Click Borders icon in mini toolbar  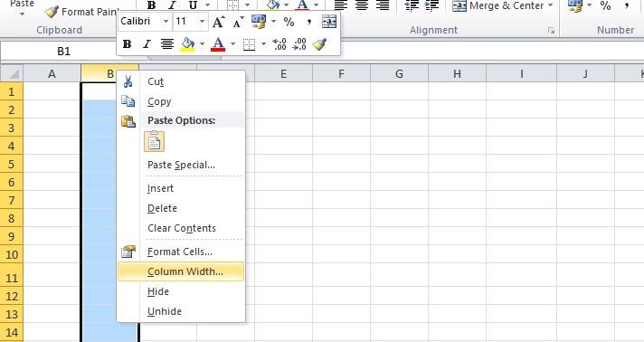coord(249,44)
